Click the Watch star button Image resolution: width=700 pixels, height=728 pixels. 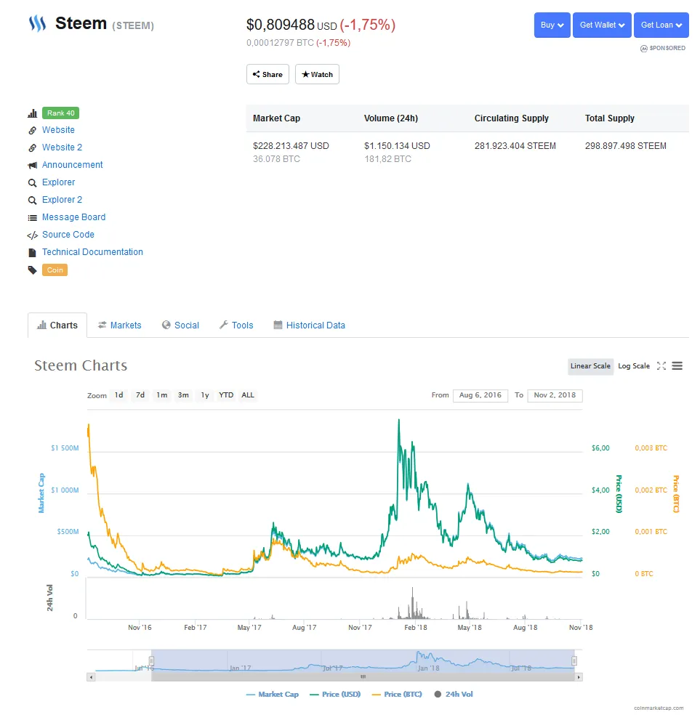317,74
